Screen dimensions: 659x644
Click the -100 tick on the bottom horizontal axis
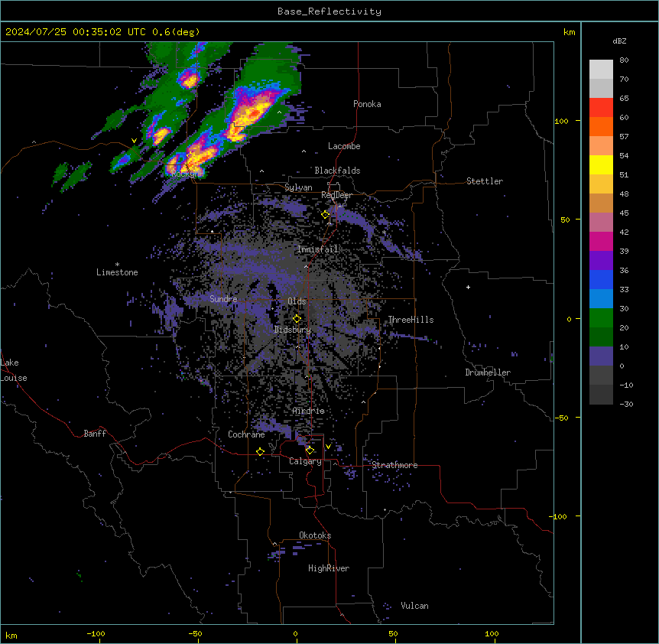pyautogui.click(x=96, y=633)
